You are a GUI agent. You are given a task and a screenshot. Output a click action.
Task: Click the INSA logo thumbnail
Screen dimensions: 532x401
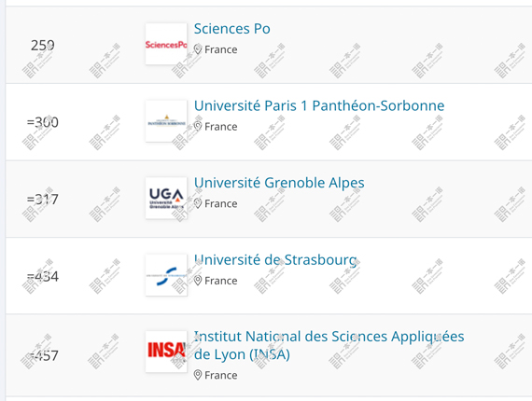(x=166, y=352)
